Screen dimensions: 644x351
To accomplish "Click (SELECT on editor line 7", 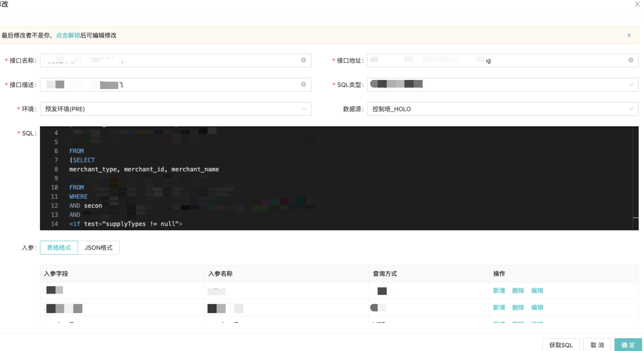I will [82, 160].
